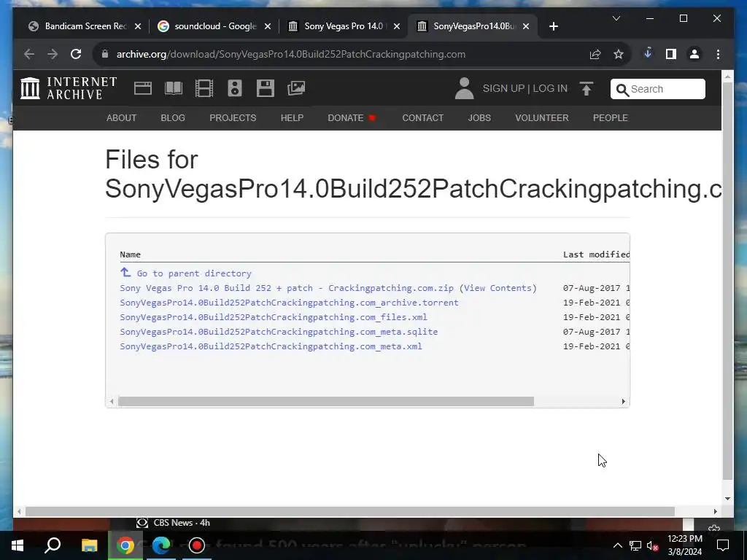The height and width of the screenshot is (560, 747).
Task: Open the JOBS menu item
Action: 479,118
